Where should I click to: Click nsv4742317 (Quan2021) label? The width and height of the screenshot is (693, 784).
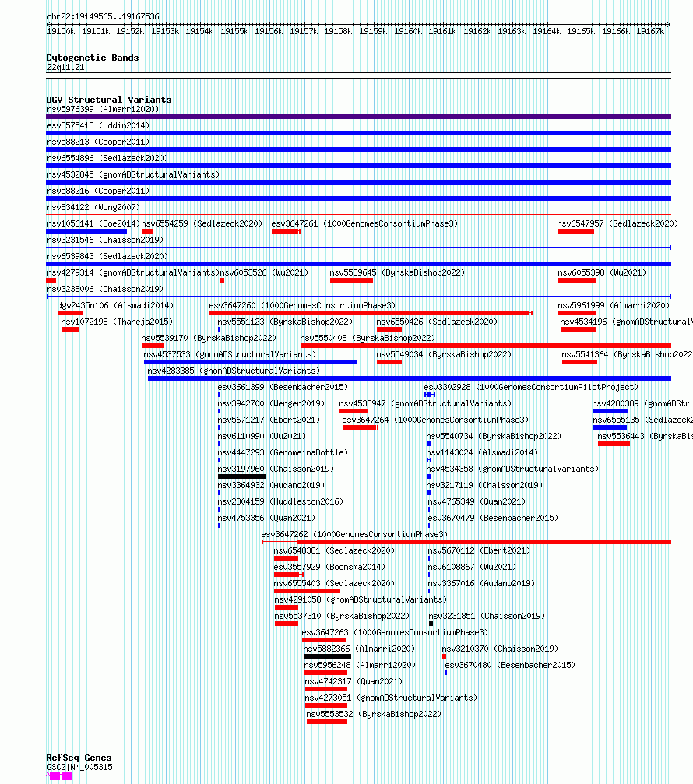click(354, 681)
